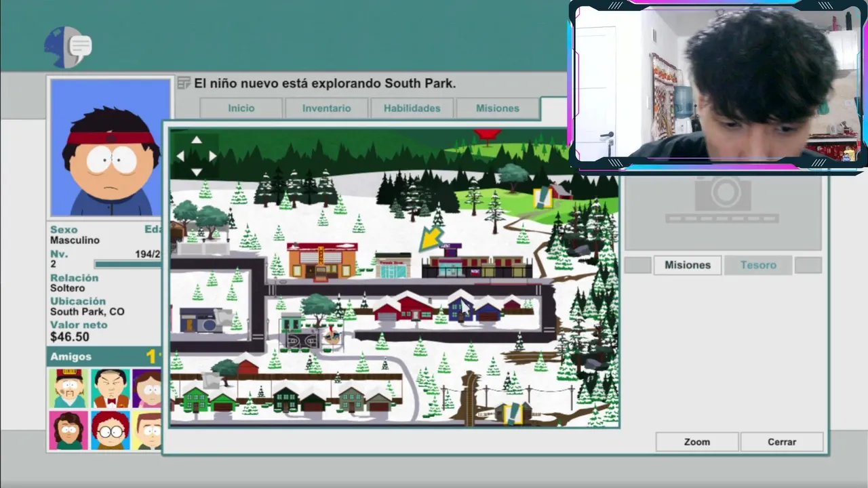This screenshot has height=488, width=868.
Task: Click the blank tab left of Misiones
Action: (638, 265)
